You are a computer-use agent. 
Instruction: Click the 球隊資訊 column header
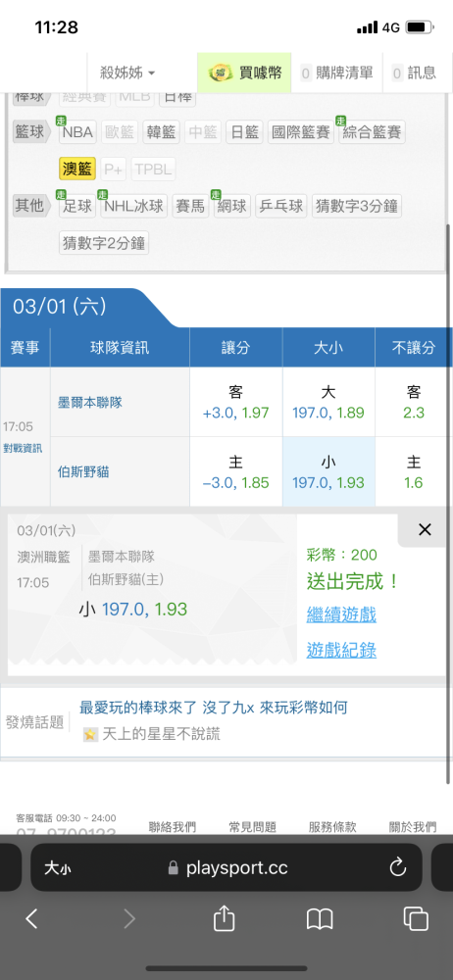120,348
